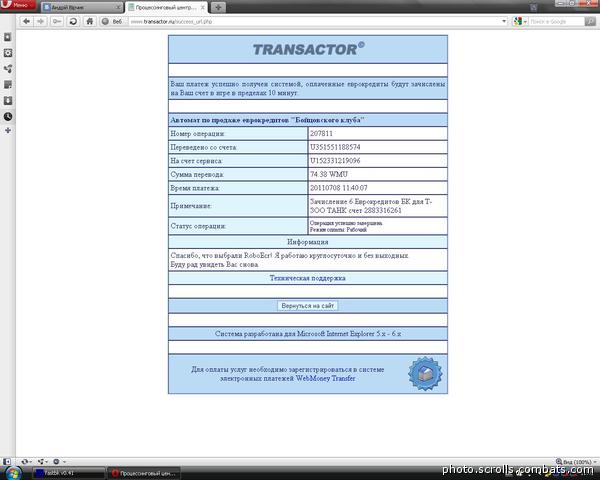The image size is (600, 480).
Task: Click the Статус операции label
Action: point(198,226)
